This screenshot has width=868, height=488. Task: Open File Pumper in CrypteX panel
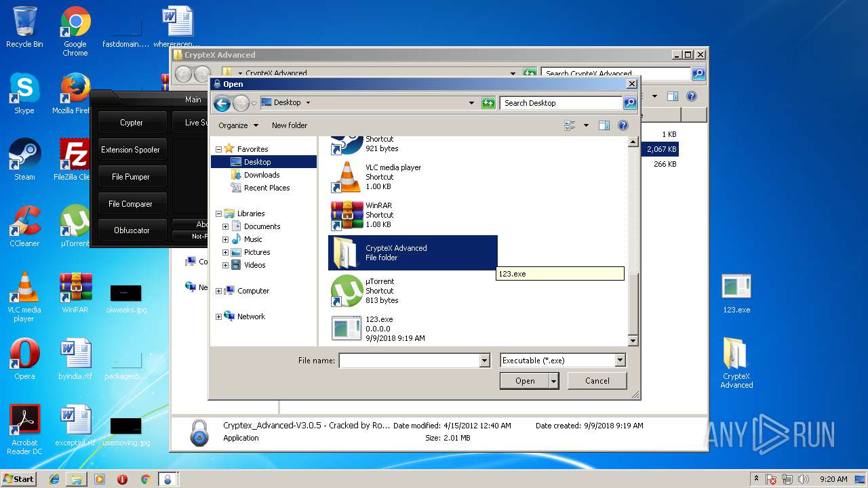132,177
